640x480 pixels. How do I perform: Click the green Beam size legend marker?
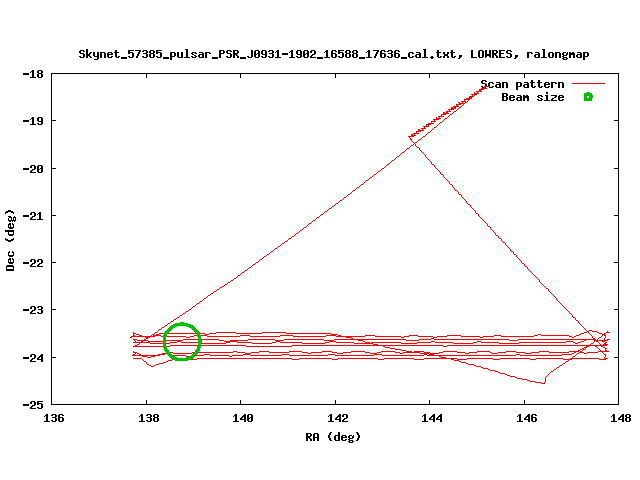point(588,97)
